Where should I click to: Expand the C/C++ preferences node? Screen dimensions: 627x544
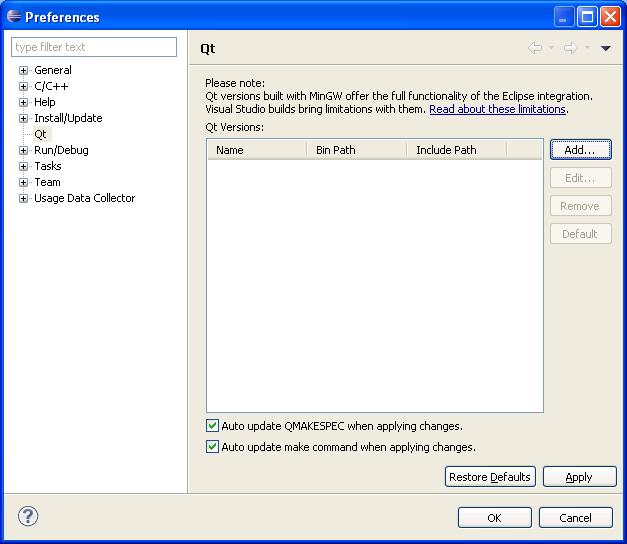tap(24, 87)
